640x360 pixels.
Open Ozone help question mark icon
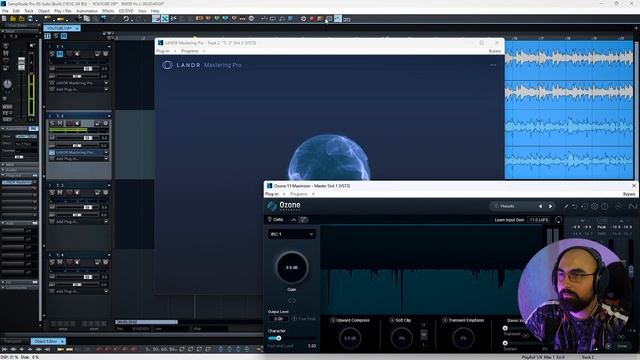point(604,207)
